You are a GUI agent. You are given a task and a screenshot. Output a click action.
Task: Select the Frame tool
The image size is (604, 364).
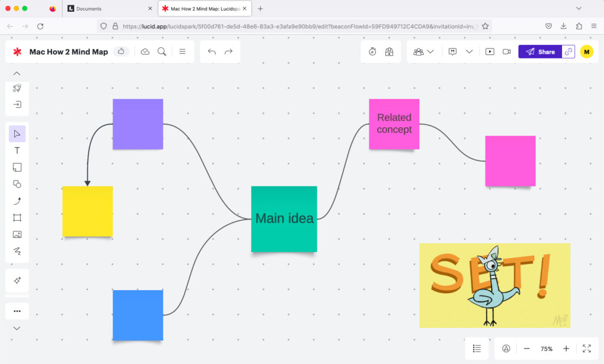(x=17, y=218)
